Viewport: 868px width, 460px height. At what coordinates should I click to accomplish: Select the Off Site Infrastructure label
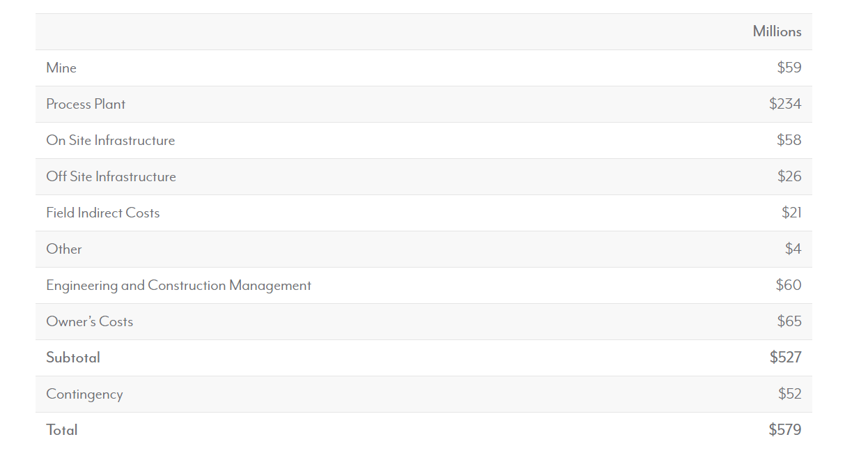coord(111,176)
